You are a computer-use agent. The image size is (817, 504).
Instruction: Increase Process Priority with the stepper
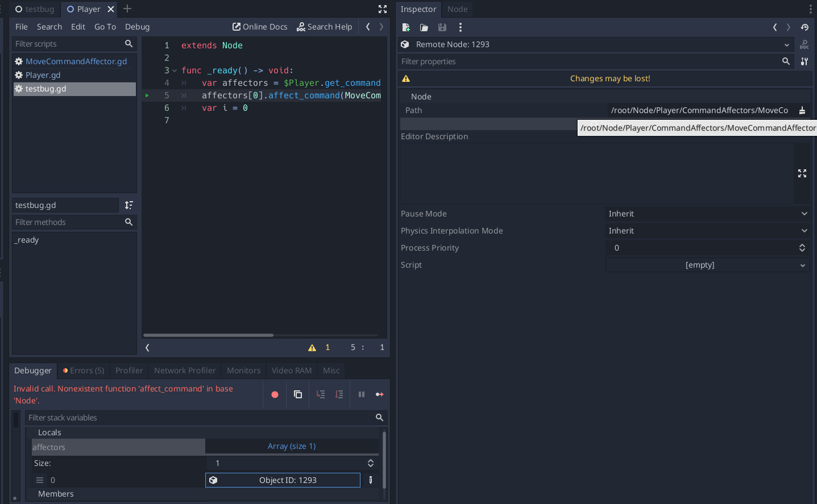(802, 245)
